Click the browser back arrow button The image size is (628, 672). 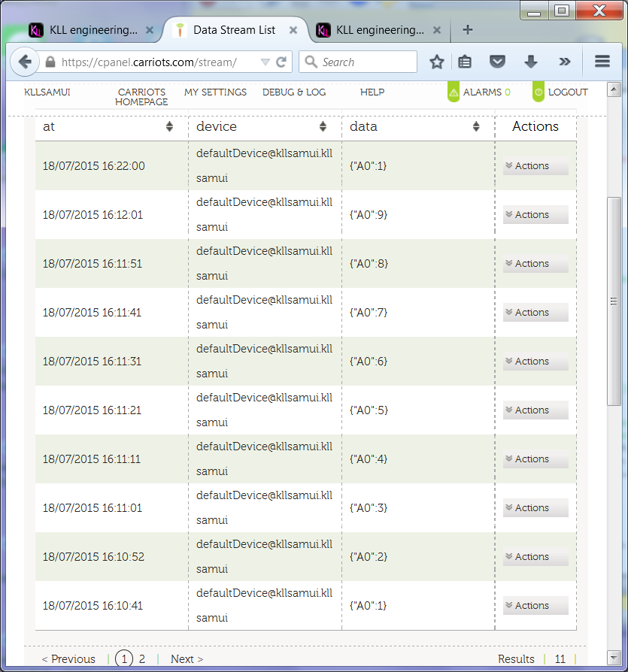click(24, 62)
